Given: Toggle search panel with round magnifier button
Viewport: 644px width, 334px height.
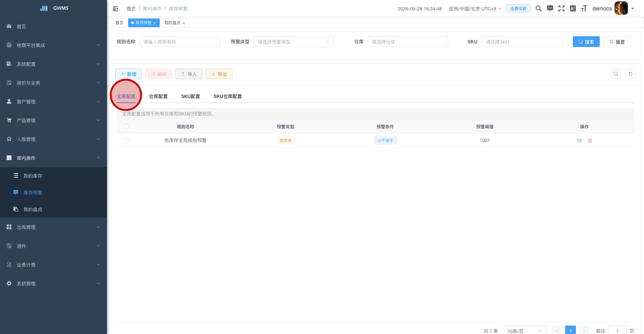Looking at the screenshot, I should point(616,74).
